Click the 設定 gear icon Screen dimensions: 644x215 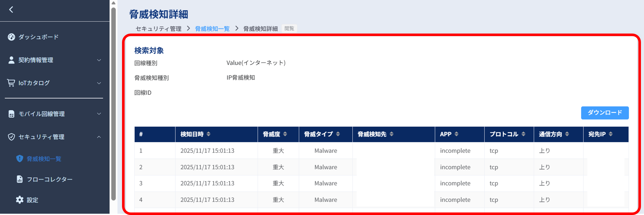pos(20,200)
